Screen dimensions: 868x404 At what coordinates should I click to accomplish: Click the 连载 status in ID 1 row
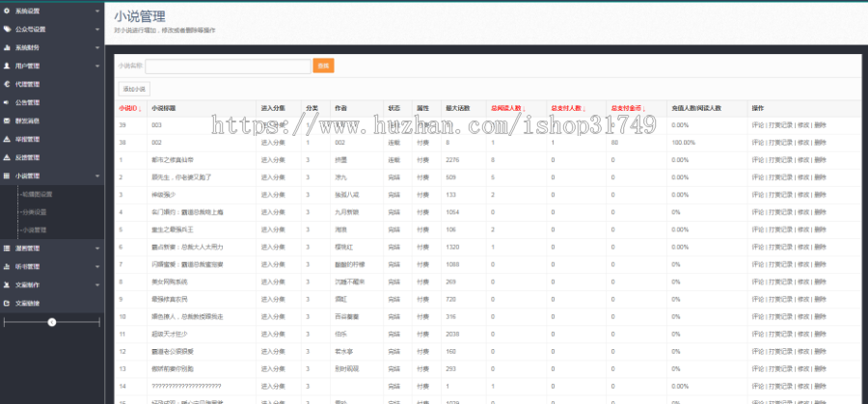(393, 160)
